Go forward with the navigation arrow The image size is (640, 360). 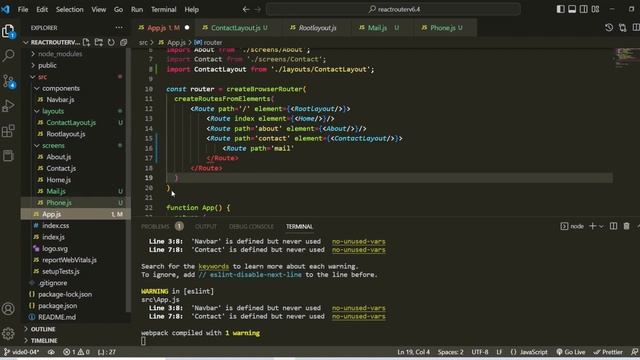[x=258, y=9]
